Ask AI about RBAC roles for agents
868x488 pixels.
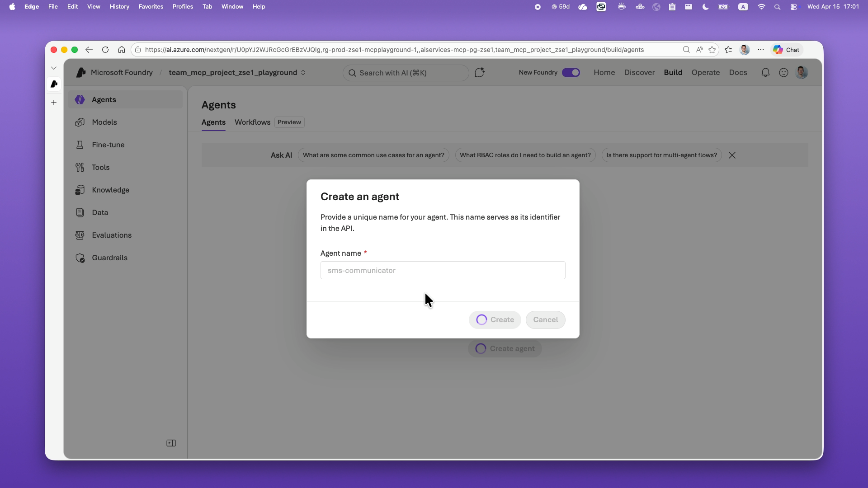click(x=525, y=155)
